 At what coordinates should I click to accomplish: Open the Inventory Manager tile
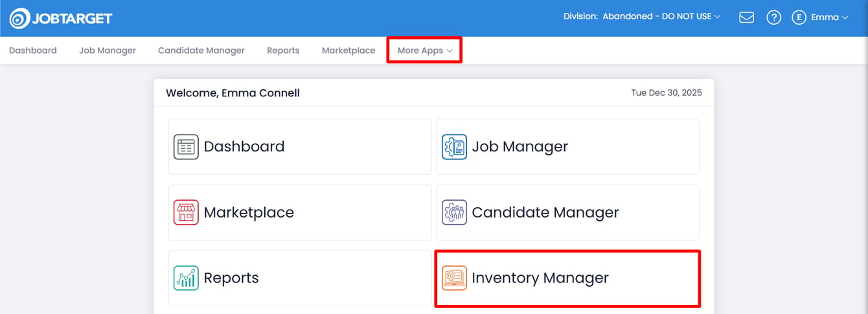pos(567,278)
